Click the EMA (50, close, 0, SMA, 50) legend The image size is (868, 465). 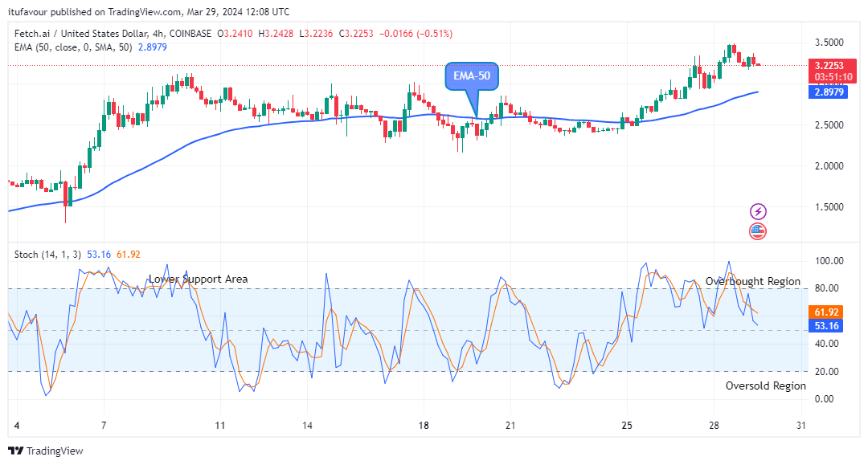(x=73, y=47)
